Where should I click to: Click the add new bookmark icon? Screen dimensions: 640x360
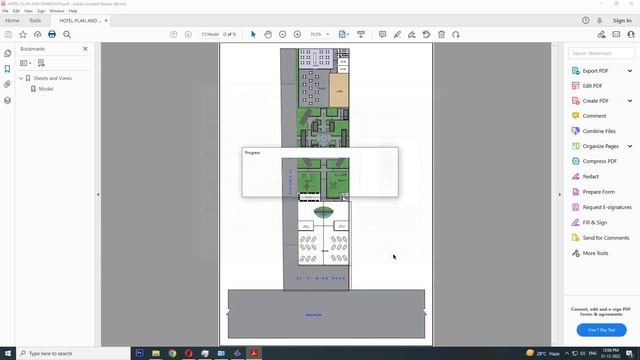[x=41, y=63]
